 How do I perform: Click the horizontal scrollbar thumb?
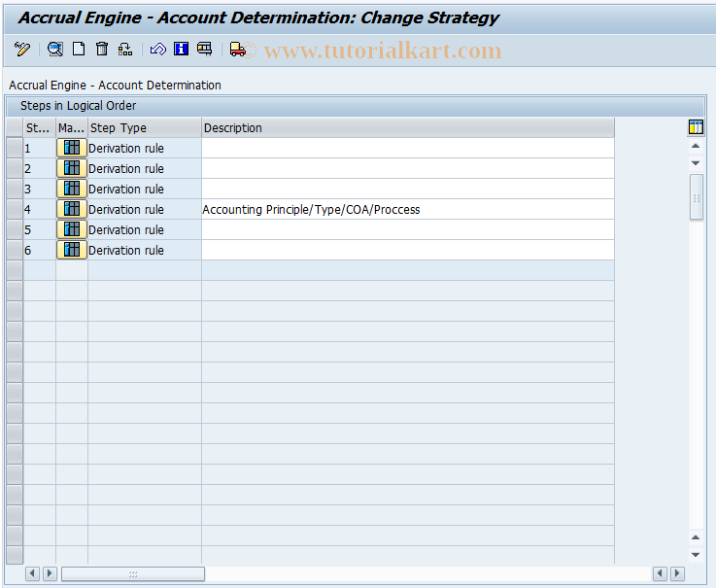tap(133, 573)
